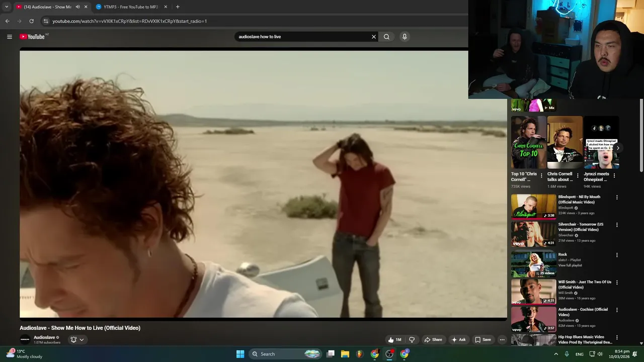The image size is (644, 362).
Task: Close the Audioslave browser tab
Action: point(86,7)
